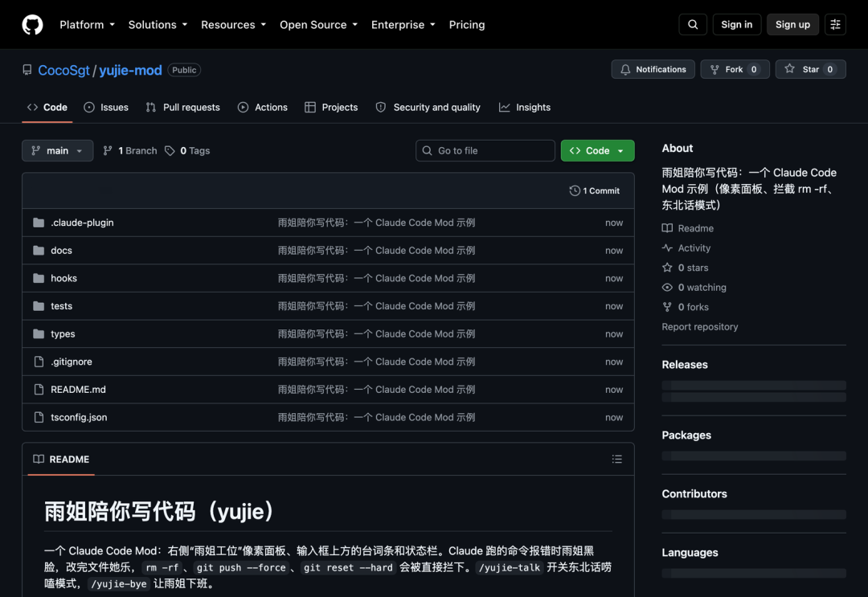Open the CocoSgt owner profile link
Viewport: 868px width, 597px height.
pyautogui.click(x=63, y=70)
